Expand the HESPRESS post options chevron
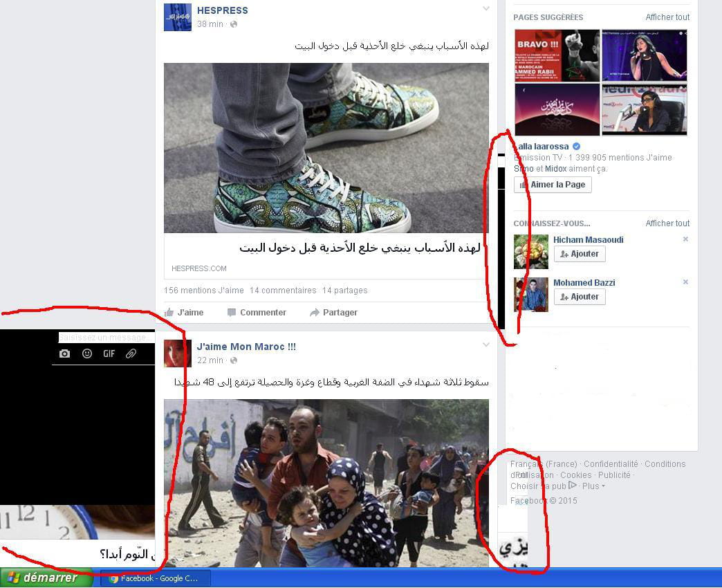722x588 pixels. tap(485, 9)
